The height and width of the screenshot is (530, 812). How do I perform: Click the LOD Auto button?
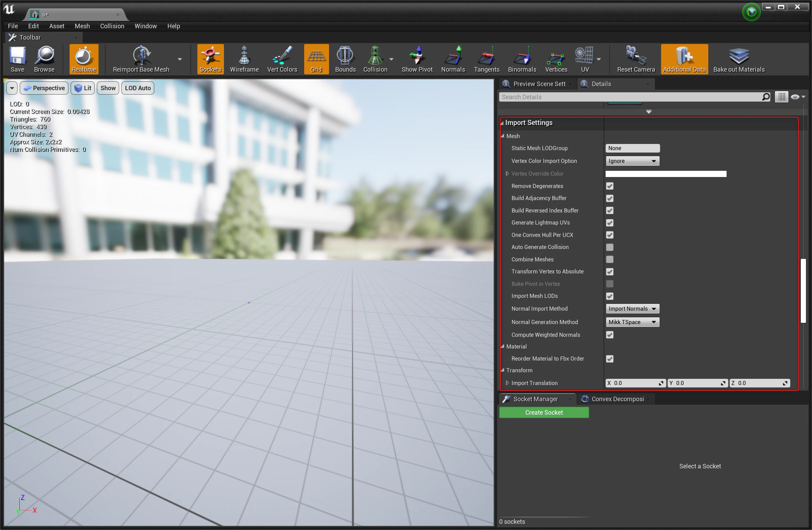point(138,88)
